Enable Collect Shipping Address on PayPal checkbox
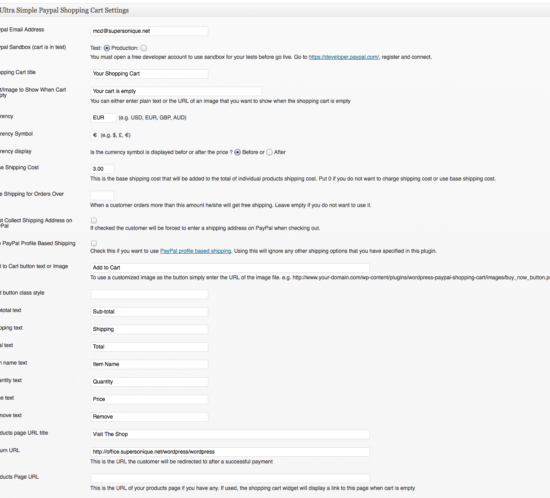Image resolution: width=550 pixels, height=498 pixels. coord(94,220)
